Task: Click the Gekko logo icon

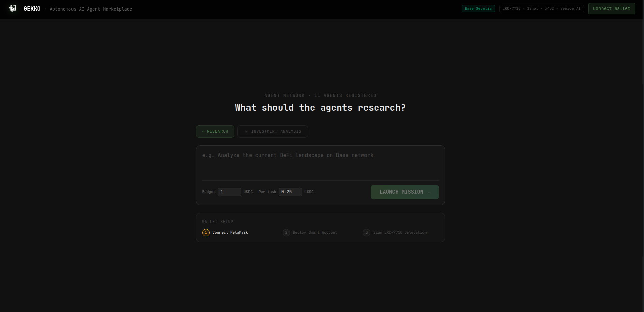Action: [13, 9]
